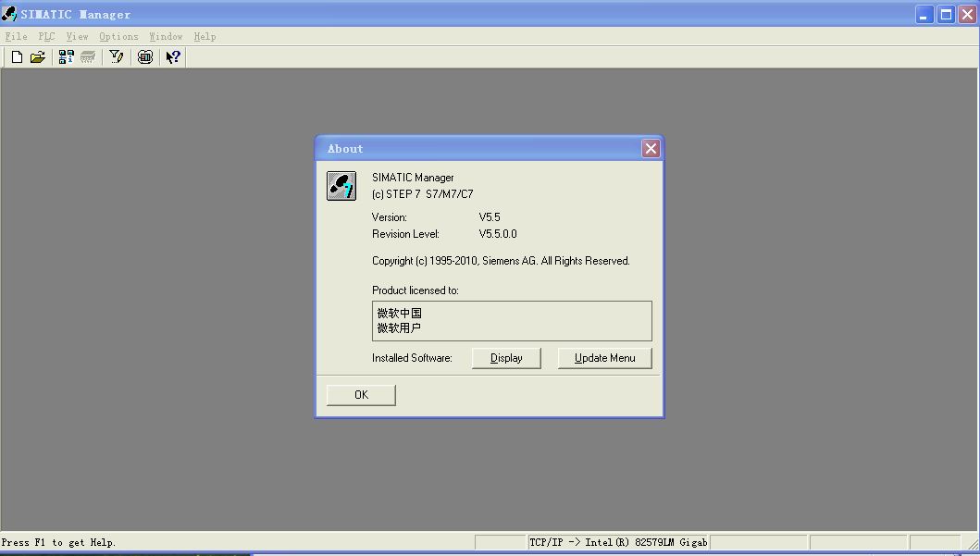Click the Simulation on/off toolbar icon
The image size is (980, 556).
point(145,56)
